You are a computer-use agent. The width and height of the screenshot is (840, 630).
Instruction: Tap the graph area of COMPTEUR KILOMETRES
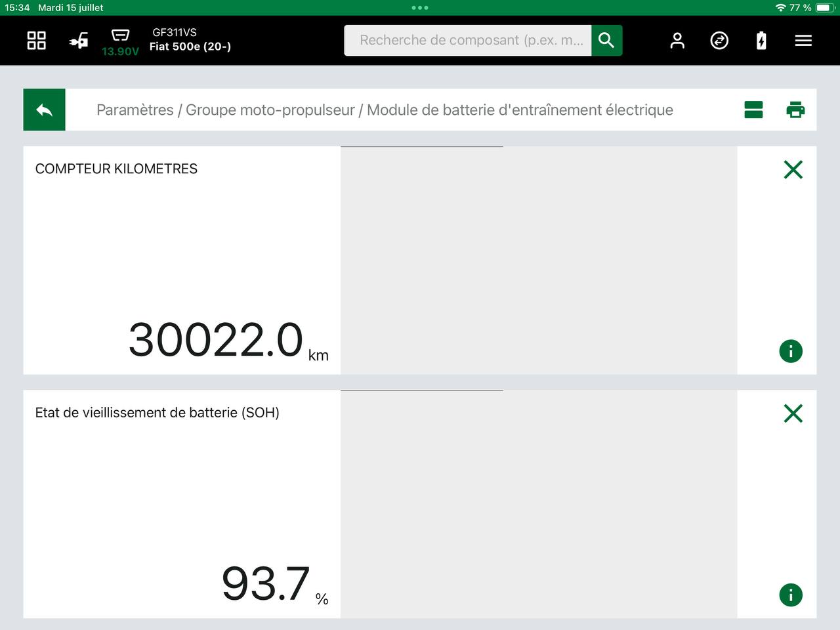pyautogui.click(x=539, y=261)
